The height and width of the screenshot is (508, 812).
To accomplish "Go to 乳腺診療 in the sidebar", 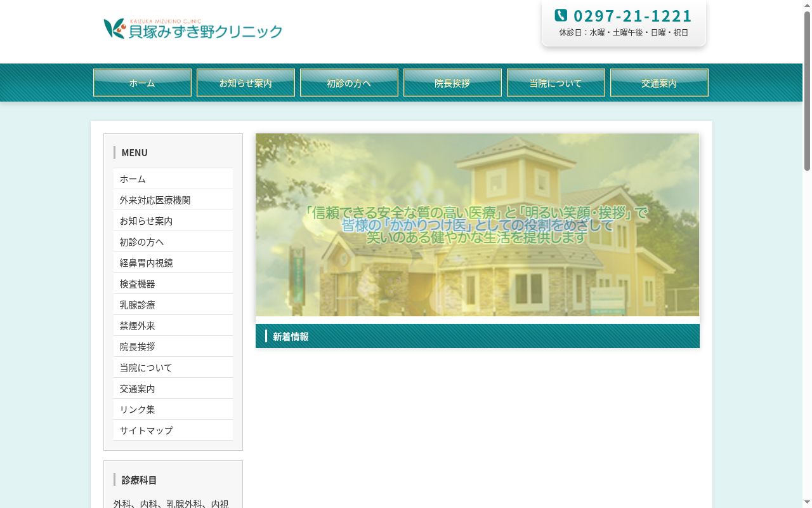I will coord(173,305).
